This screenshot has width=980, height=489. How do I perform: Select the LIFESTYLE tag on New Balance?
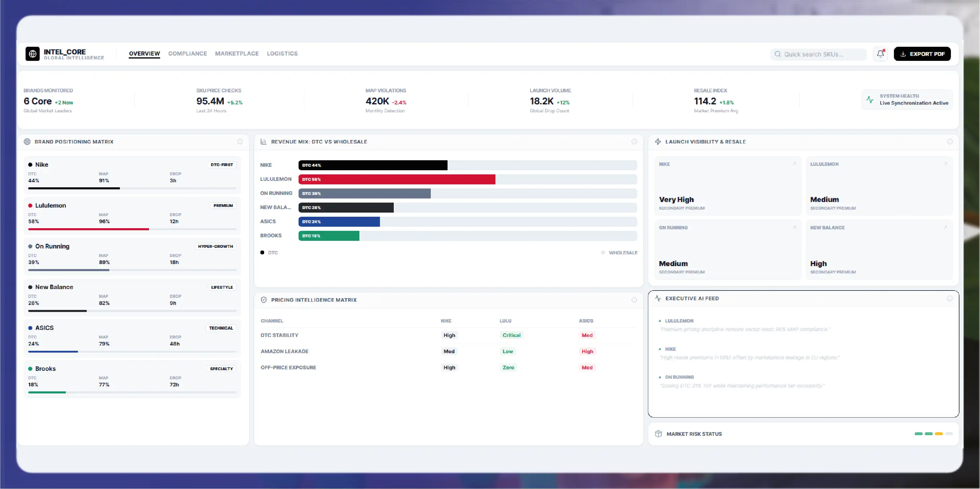coord(222,287)
